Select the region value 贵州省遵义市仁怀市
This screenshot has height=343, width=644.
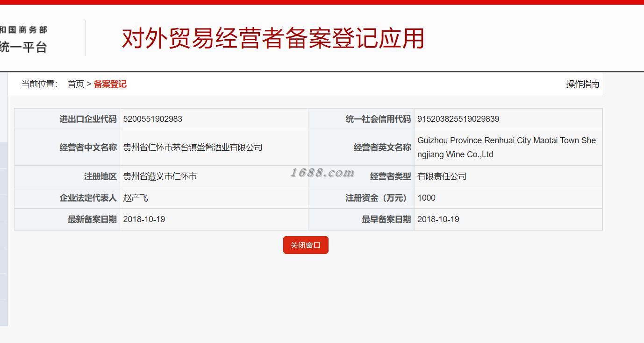[160, 176]
